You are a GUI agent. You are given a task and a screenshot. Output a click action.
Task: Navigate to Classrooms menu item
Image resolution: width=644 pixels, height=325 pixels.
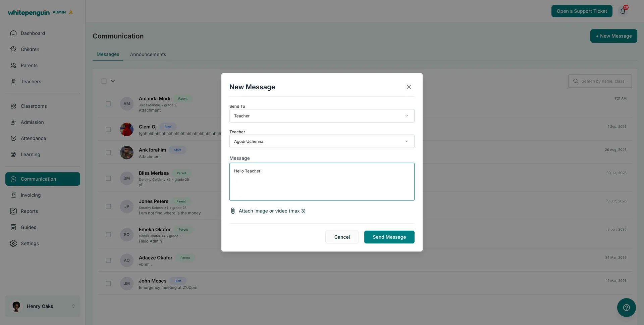[43, 106]
